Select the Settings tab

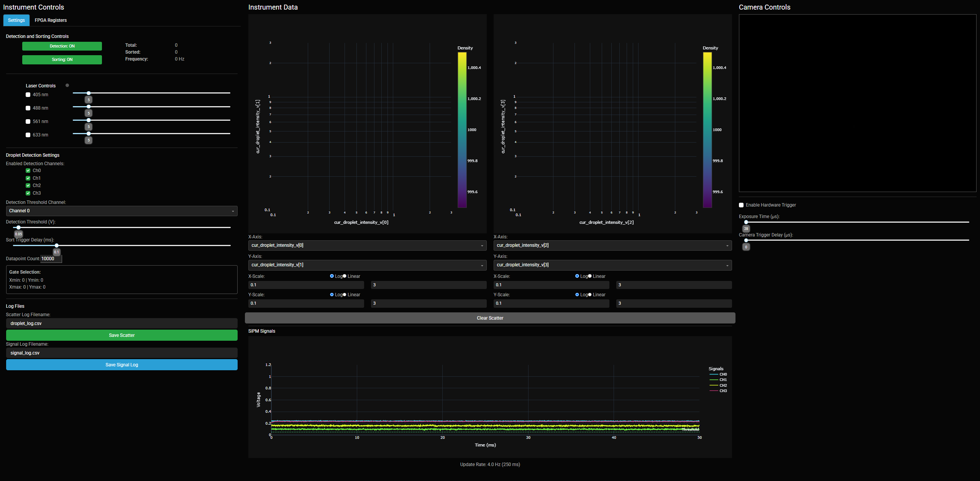point(16,20)
